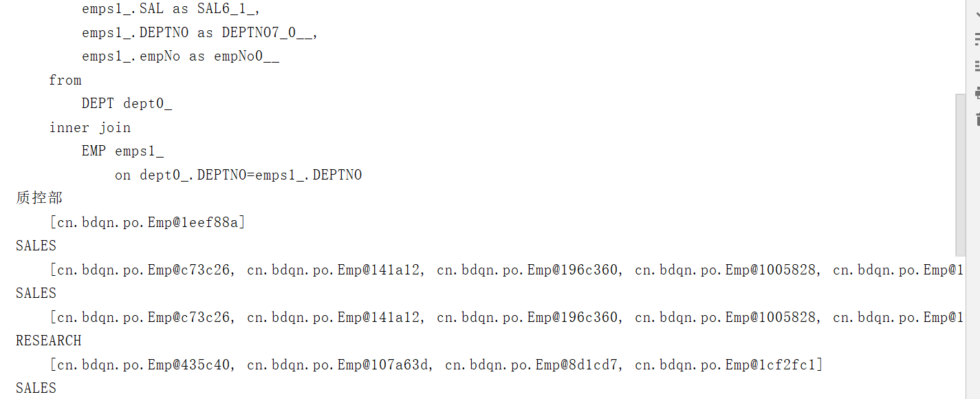Click the last SALES line at bottom
This screenshot has width=980, height=399.
point(36,388)
